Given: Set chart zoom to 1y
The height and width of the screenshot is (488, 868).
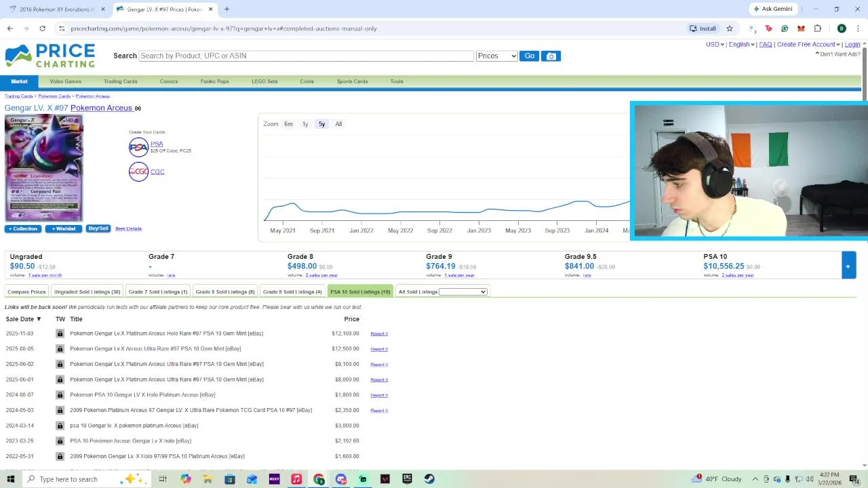Looking at the screenshot, I should point(305,124).
